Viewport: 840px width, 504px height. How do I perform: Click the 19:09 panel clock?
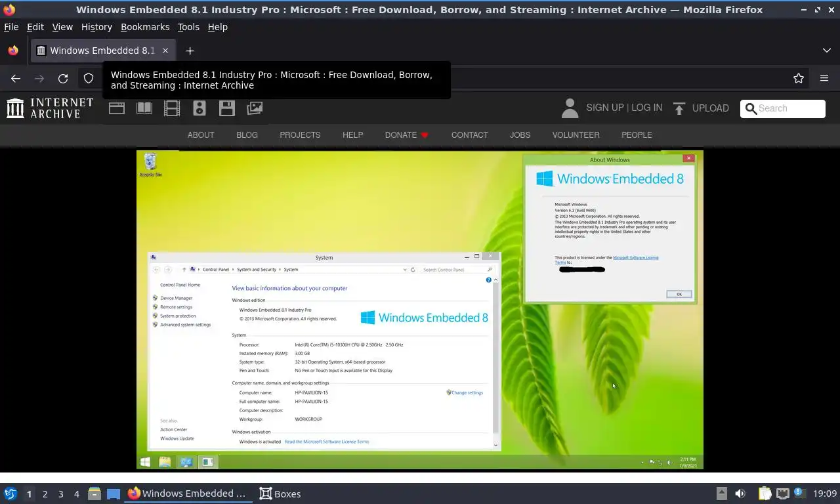(825, 493)
